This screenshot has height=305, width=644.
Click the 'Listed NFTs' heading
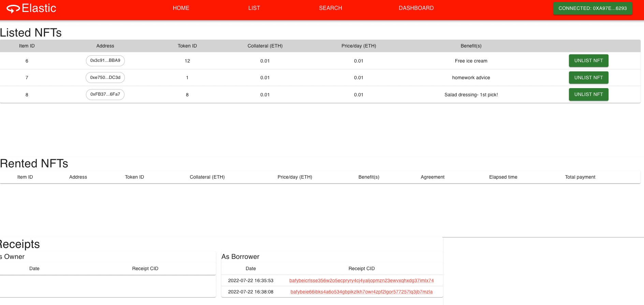click(x=31, y=33)
